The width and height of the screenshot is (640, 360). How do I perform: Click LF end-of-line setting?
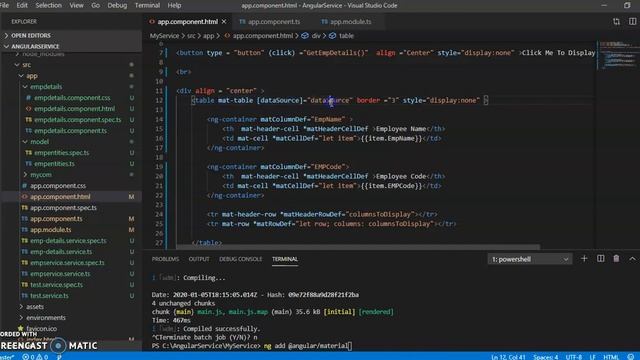coord(592,357)
